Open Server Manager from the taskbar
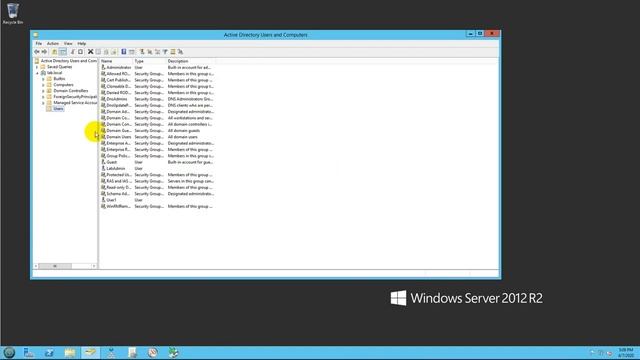The image size is (640, 360). [x=29, y=353]
